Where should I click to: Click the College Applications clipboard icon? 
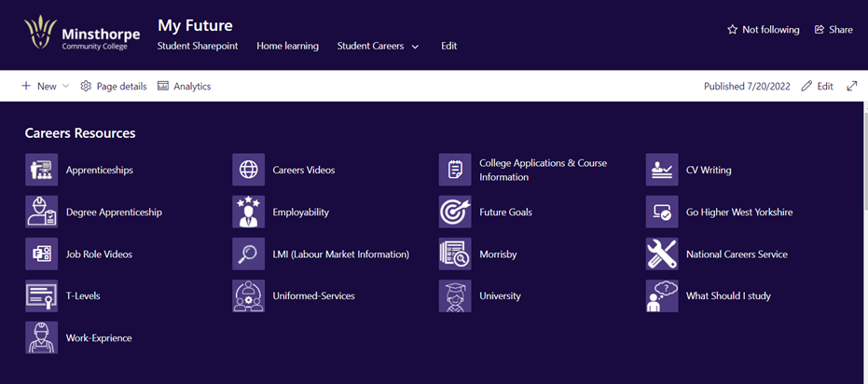click(x=455, y=170)
